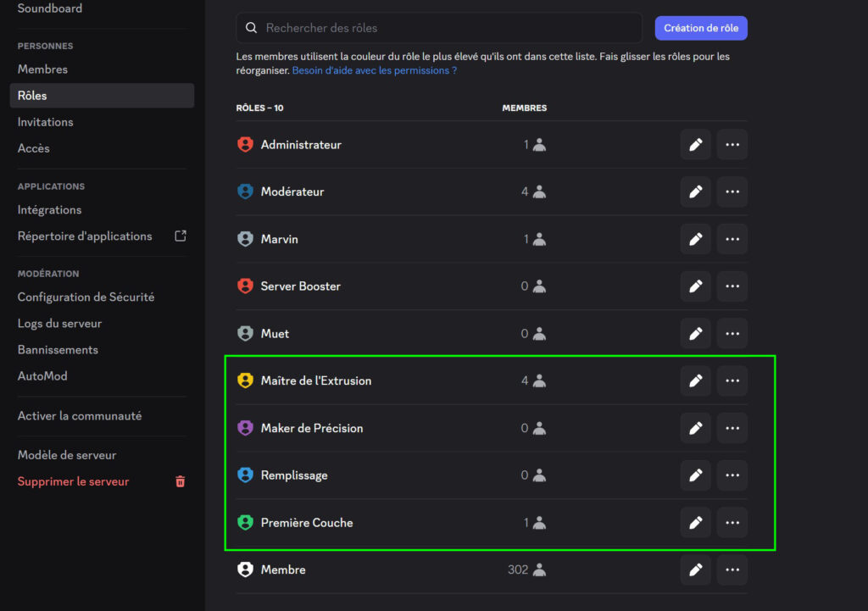
Task: Open the Membres settings page
Action: (42, 69)
